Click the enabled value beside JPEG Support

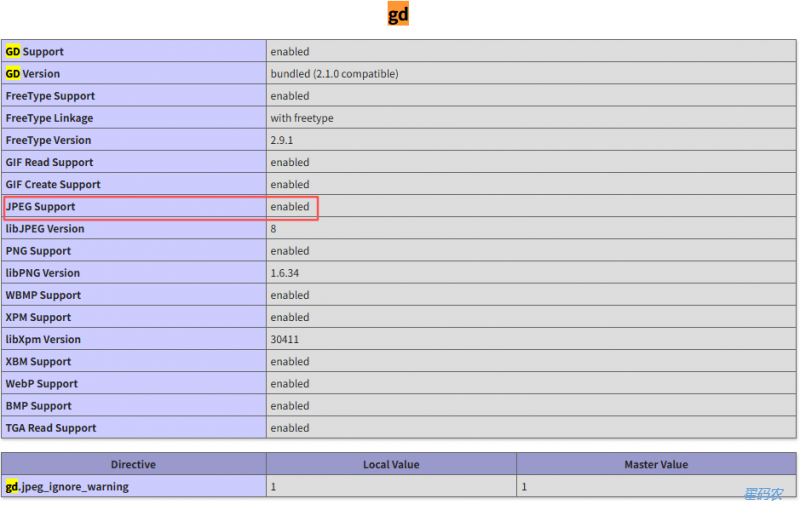pyautogui.click(x=290, y=207)
